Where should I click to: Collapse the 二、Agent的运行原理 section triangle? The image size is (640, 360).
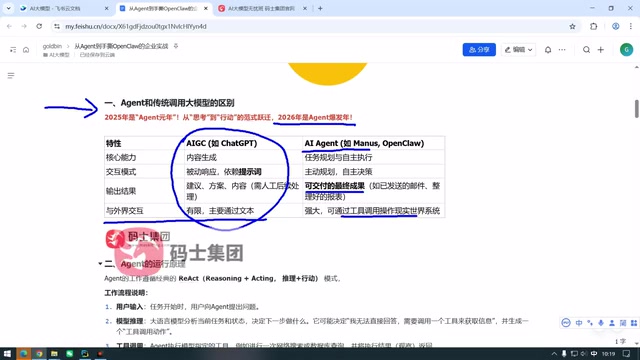100,264
